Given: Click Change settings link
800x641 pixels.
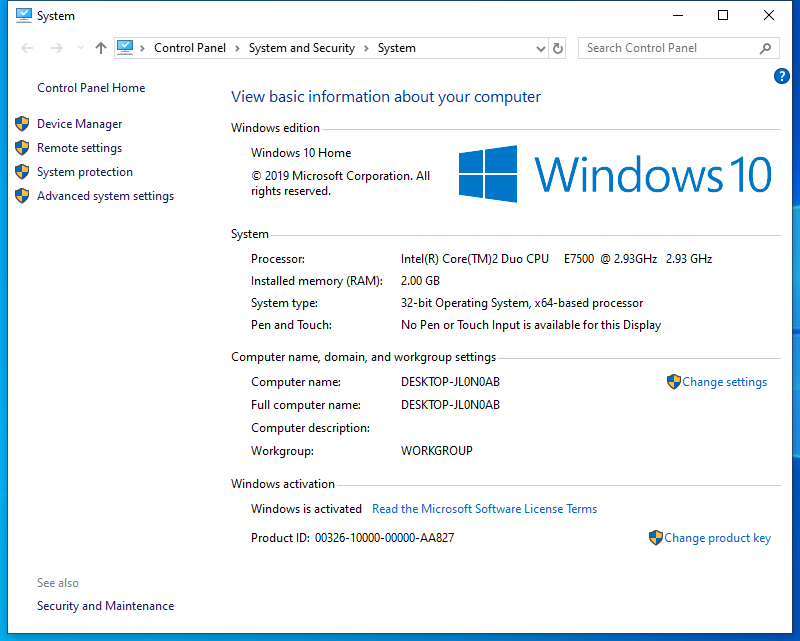Looking at the screenshot, I should (724, 382).
